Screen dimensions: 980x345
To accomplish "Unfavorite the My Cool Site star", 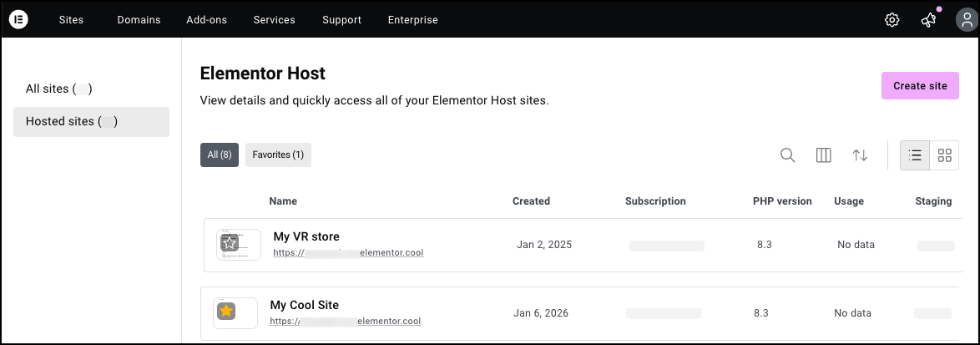I will pyautogui.click(x=226, y=312).
